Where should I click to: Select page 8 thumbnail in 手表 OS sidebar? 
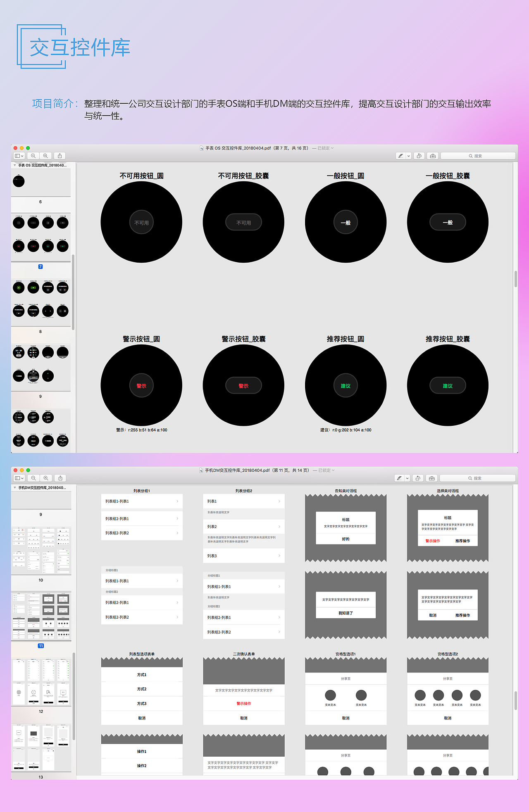41,302
